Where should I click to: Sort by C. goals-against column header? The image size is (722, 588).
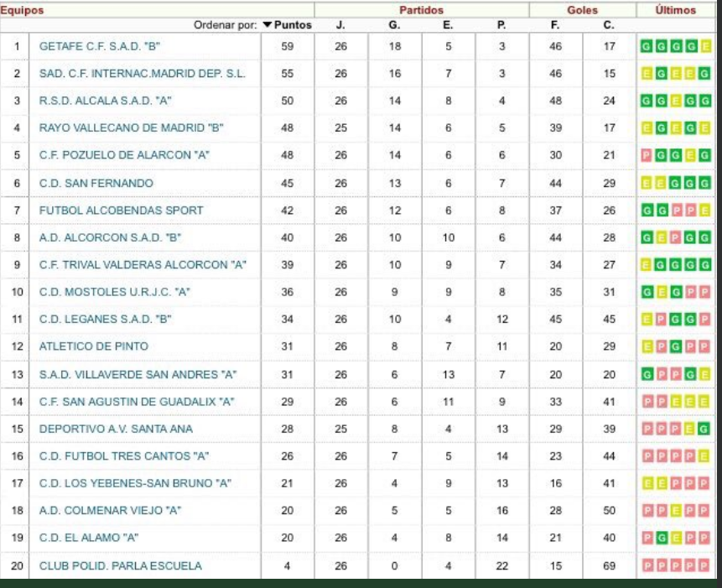coord(609,25)
